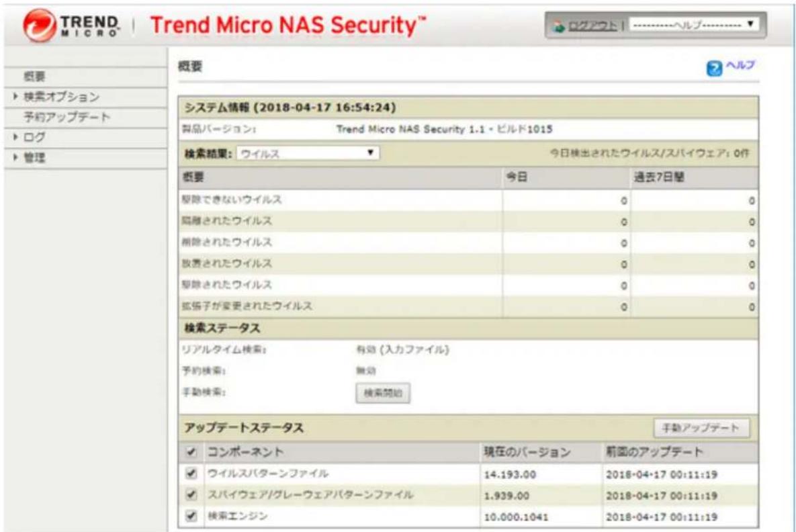Open ログ sidebar menu
The height and width of the screenshot is (532, 796).
34,137
